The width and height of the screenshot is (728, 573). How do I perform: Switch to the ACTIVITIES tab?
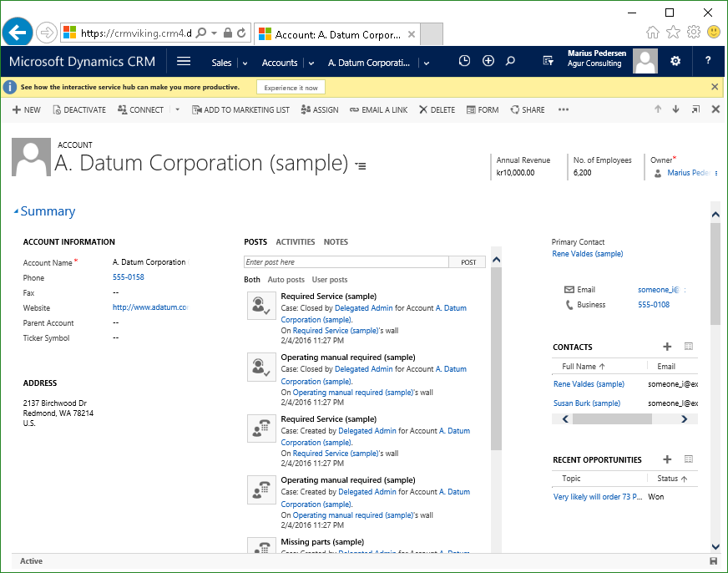[296, 242]
